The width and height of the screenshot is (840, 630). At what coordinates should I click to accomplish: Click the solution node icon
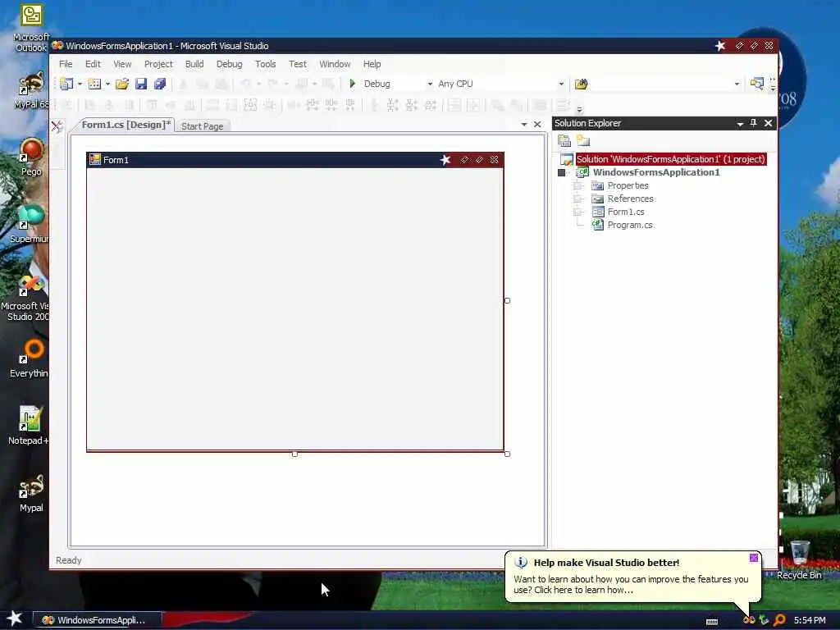pyautogui.click(x=566, y=160)
